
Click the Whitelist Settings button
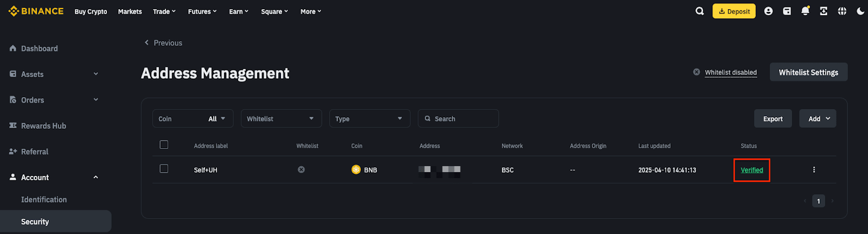click(x=808, y=72)
